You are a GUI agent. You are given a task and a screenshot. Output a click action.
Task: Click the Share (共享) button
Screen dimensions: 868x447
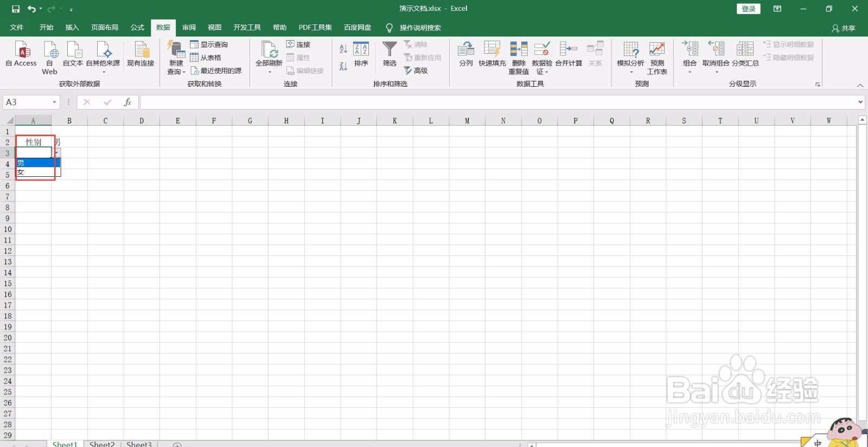[844, 28]
